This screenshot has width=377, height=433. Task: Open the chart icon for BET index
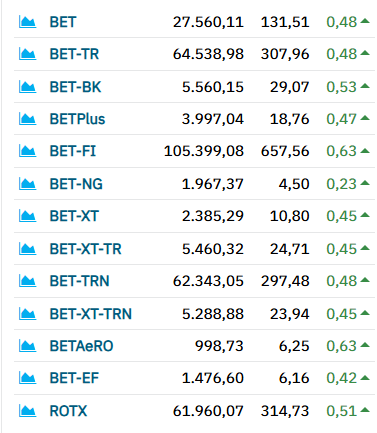(27, 22)
